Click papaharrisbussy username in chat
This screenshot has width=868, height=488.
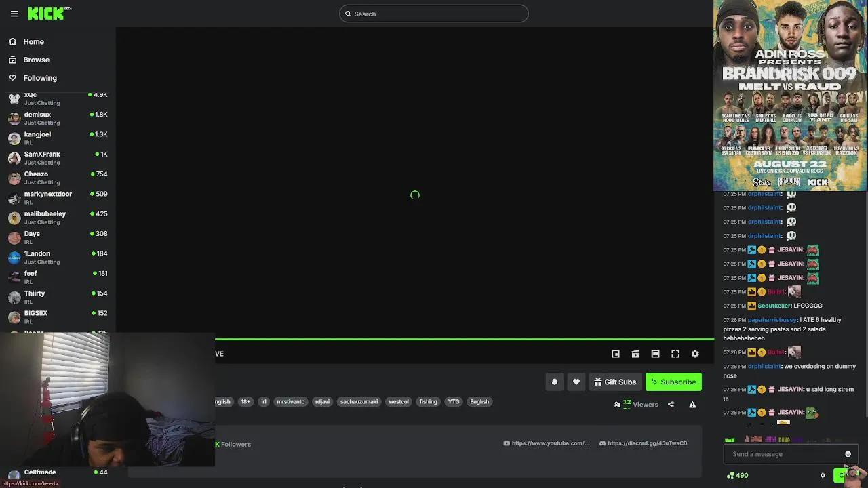click(772, 320)
